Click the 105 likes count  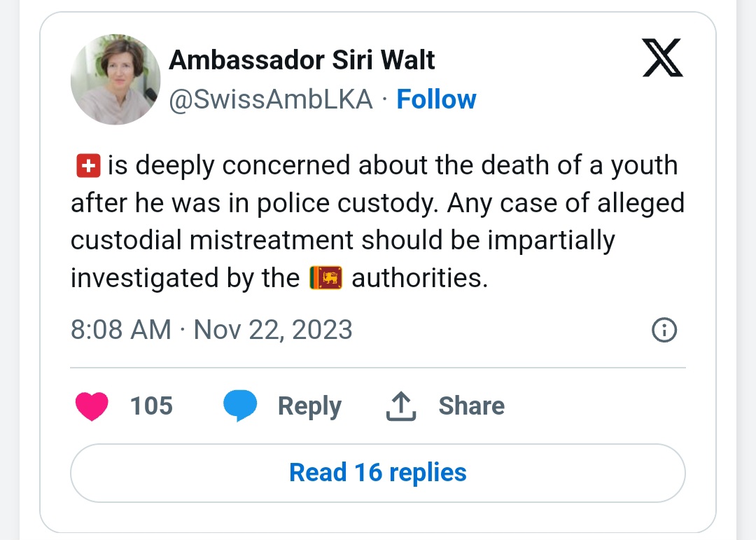click(151, 406)
